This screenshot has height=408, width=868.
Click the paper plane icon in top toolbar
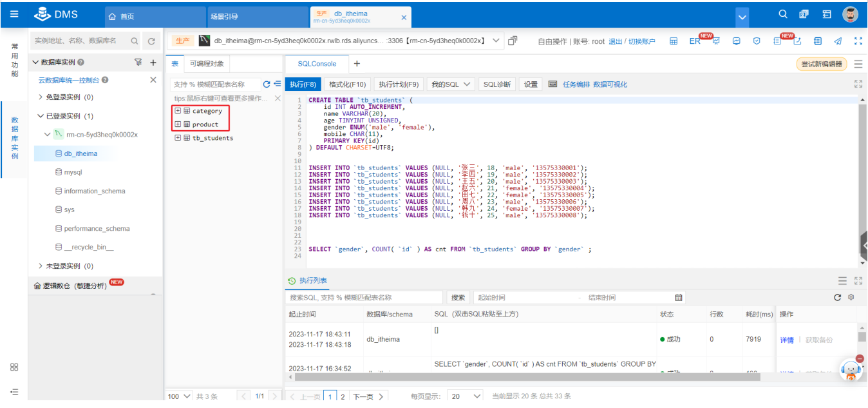coord(838,41)
